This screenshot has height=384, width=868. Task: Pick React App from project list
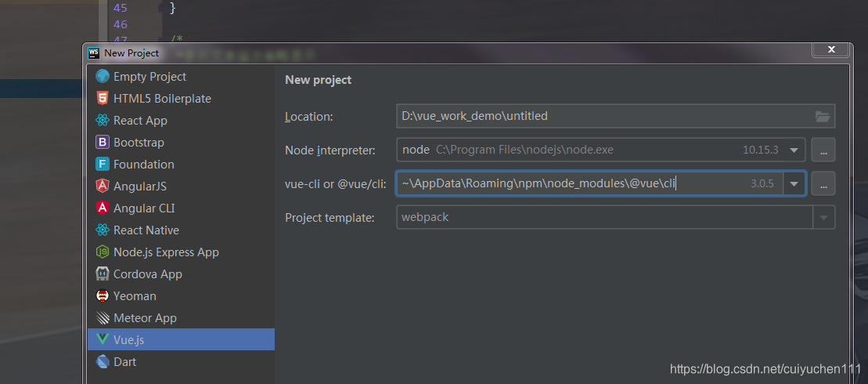tap(181, 120)
